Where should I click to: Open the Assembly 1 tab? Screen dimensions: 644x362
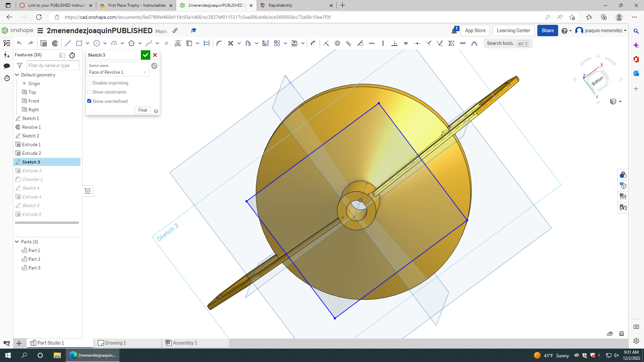184,343
